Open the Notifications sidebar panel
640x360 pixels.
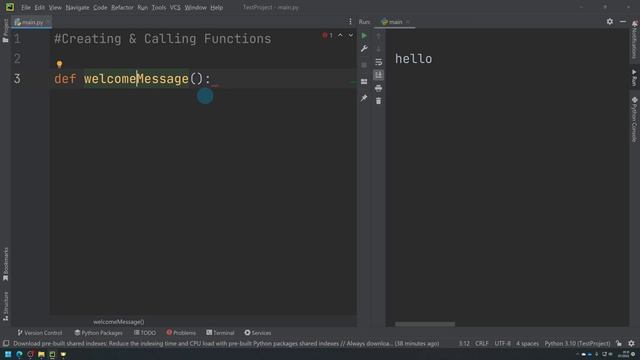(x=634, y=40)
